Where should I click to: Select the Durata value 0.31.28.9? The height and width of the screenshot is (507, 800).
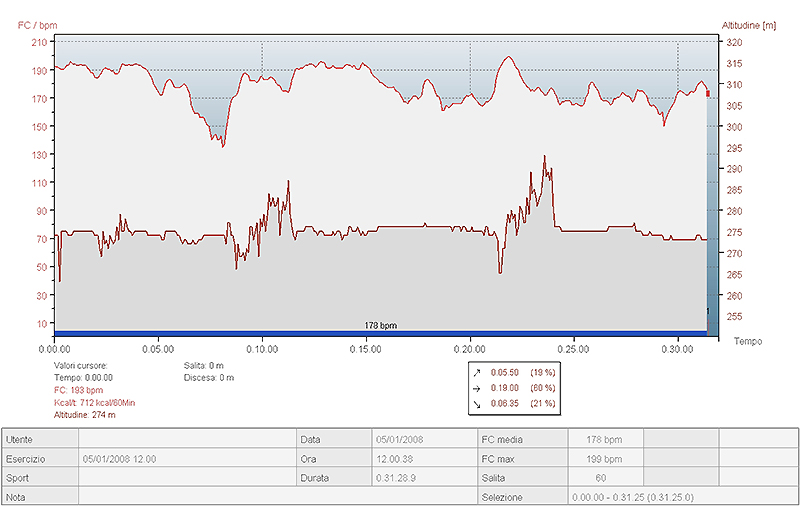click(399, 477)
